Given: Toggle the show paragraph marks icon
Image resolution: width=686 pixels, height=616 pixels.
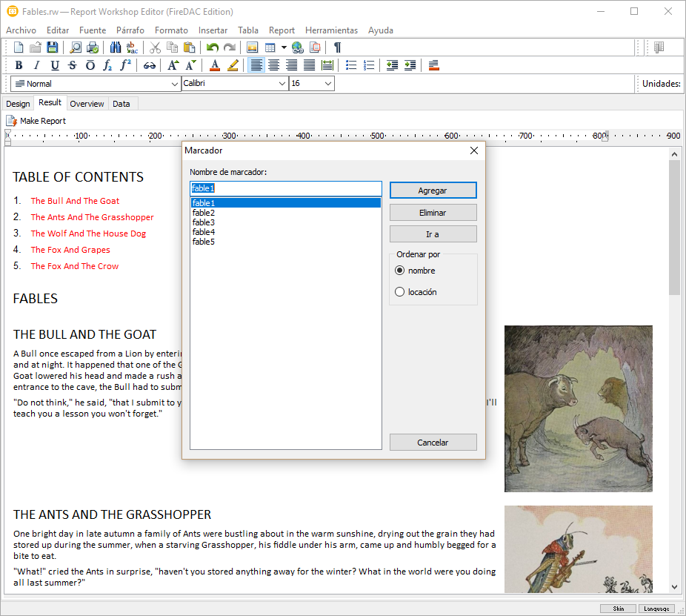Looking at the screenshot, I should tap(337, 47).
